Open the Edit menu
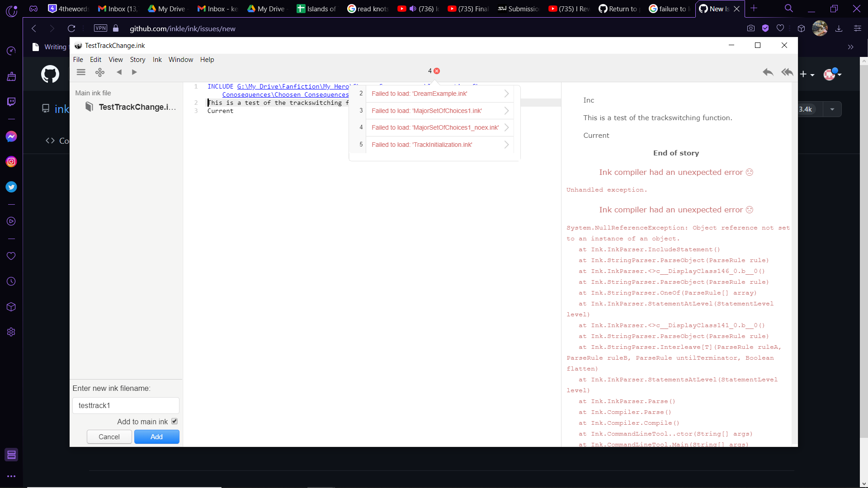The height and width of the screenshot is (488, 868). point(95,60)
